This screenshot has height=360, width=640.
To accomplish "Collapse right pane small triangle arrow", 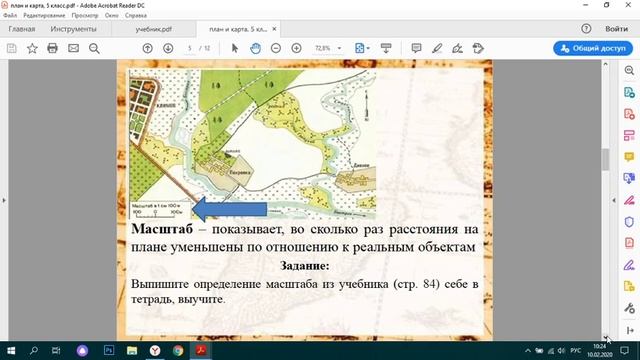I will pos(614,200).
